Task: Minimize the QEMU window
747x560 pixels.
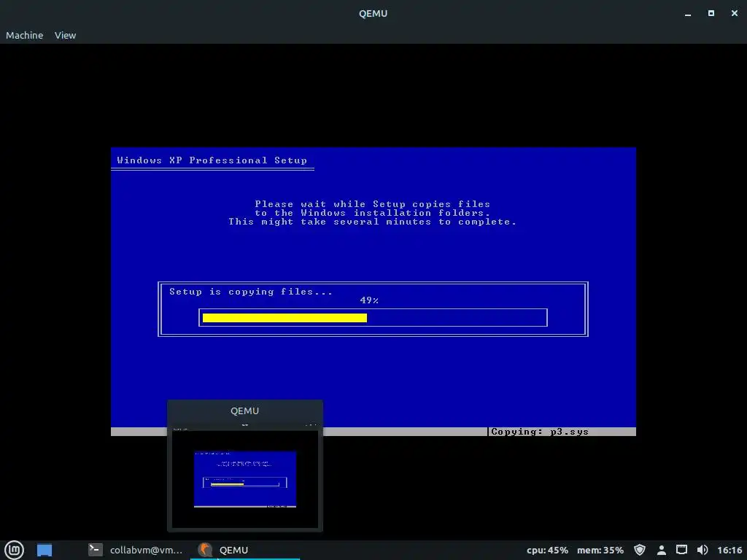Action: point(687,14)
